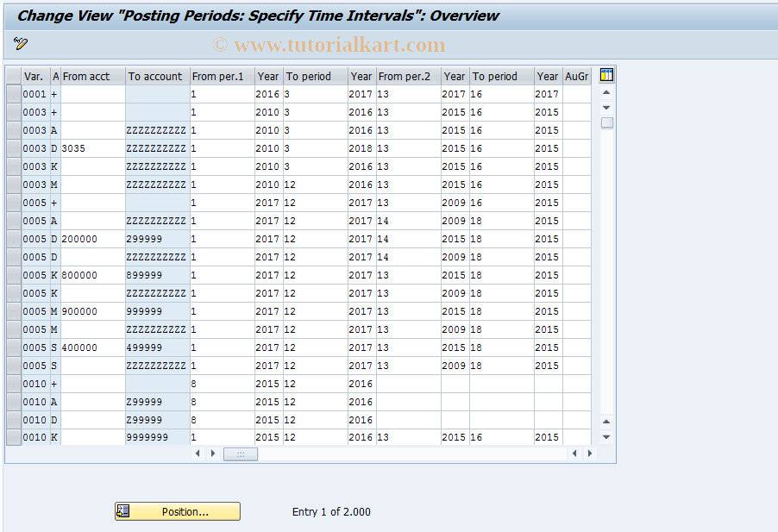Open the table column configuration icon
This screenshot has height=532, width=778.
click(x=606, y=75)
